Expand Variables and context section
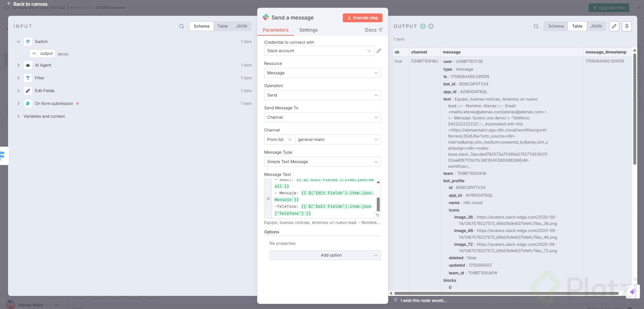Viewport: 644px width, 309px height. (x=18, y=116)
